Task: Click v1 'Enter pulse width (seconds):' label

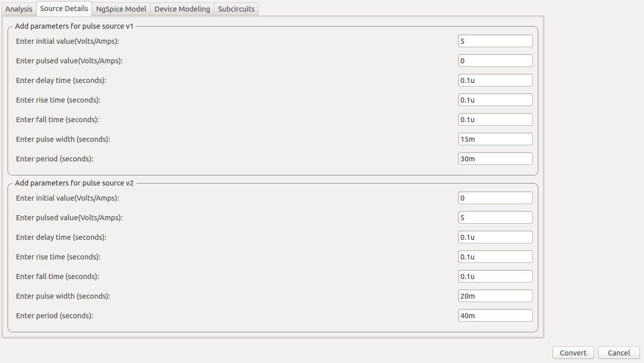Action: pyautogui.click(x=63, y=139)
